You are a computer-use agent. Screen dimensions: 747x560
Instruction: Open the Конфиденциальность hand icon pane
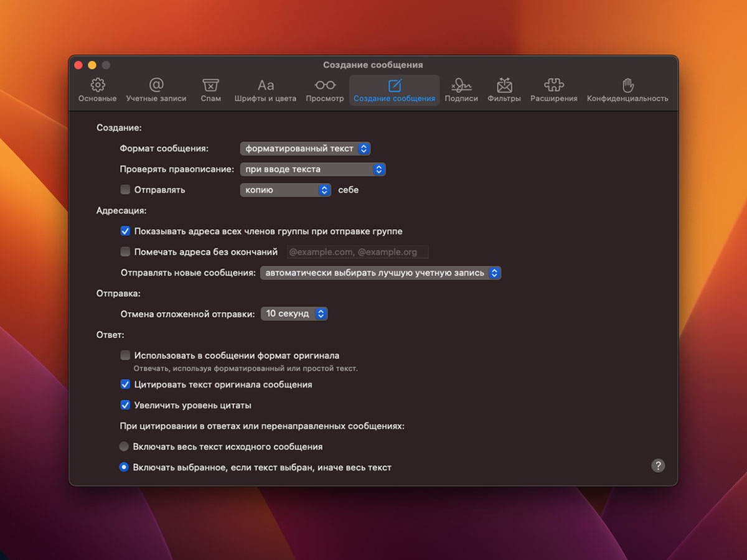627,90
